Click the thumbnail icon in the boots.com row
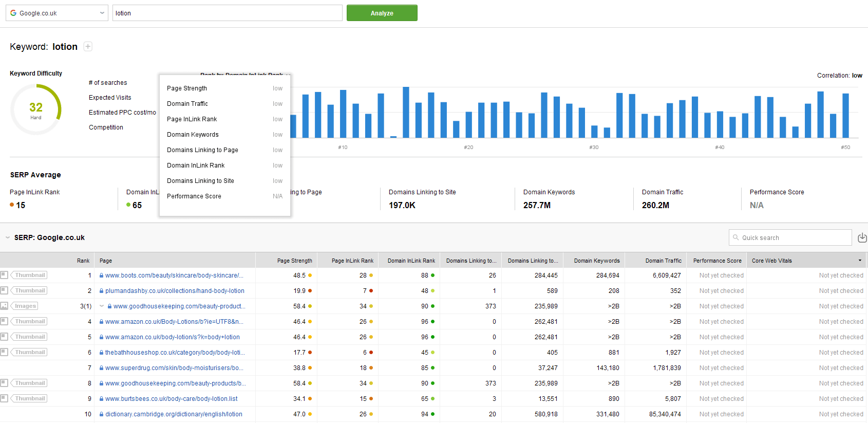868x423 pixels. click(x=4, y=275)
